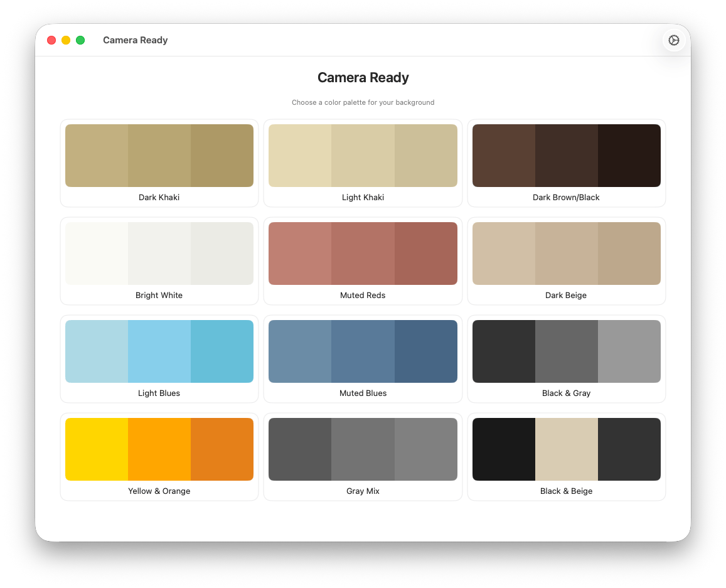The width and height of the screenshot is (726, 588).
Task: Choose the Muted Reds palette
Action: point(363,261)
